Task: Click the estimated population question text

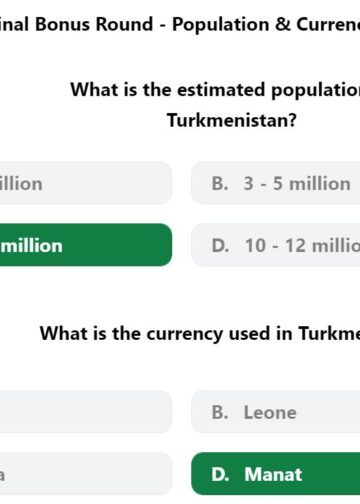Action: coord(215,105)
